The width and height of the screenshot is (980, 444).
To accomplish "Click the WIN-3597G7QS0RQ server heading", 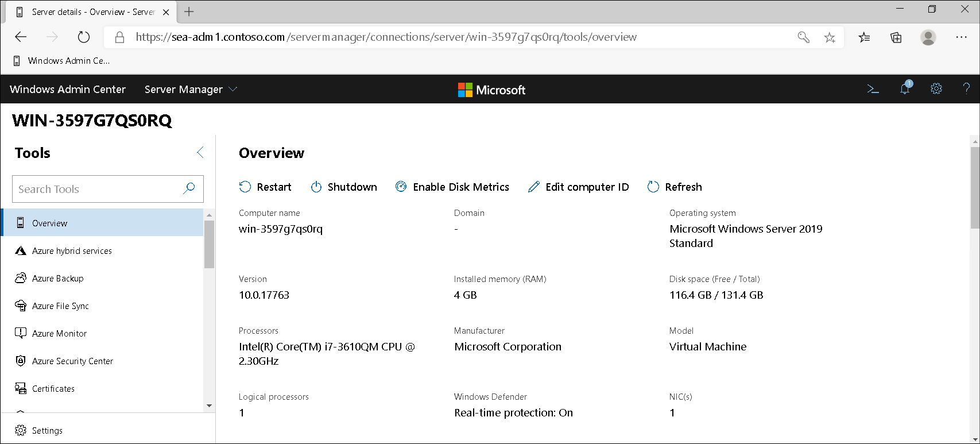I will [92, 121].
